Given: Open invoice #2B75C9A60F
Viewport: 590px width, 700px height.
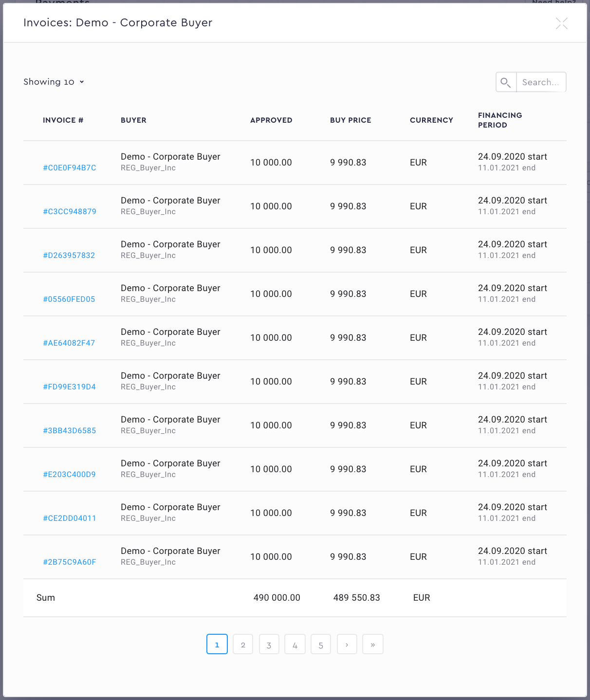Looking at the screenshot, I should click(70, 562).
